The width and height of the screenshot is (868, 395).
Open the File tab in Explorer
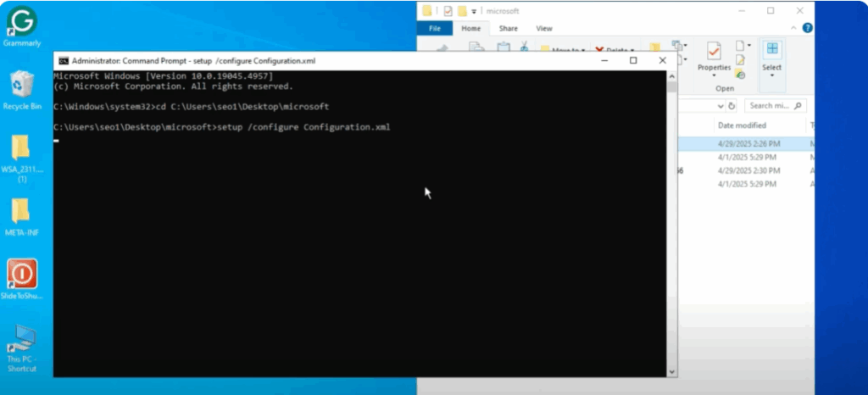[435, 28]
